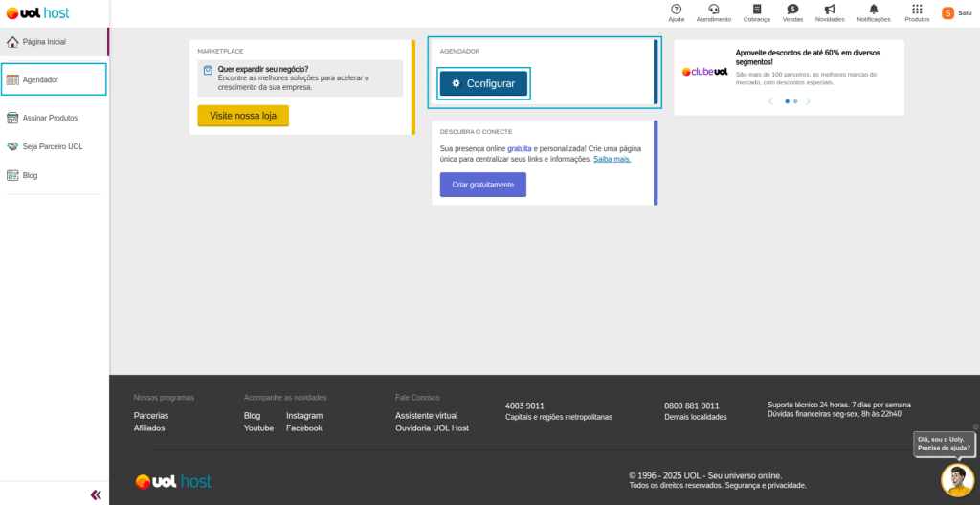Select Agendador in the sidebar

click(x=41, y=79)
